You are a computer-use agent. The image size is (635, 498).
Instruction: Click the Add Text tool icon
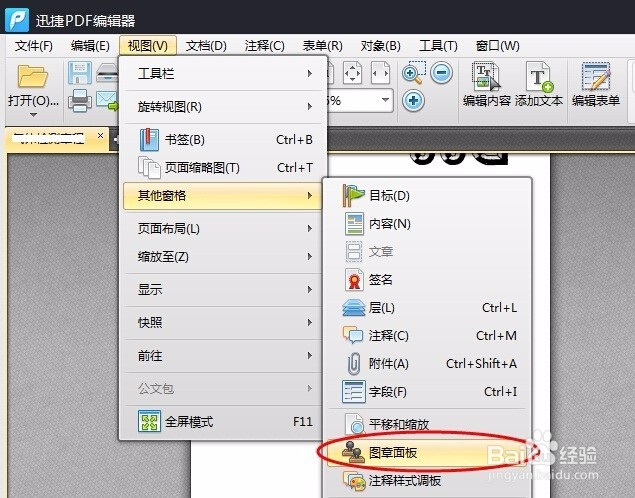tap(539, 77)
